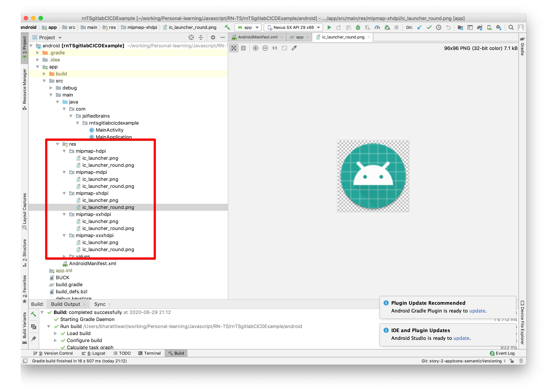Click the update link for Android Studio

pos(461,338)
